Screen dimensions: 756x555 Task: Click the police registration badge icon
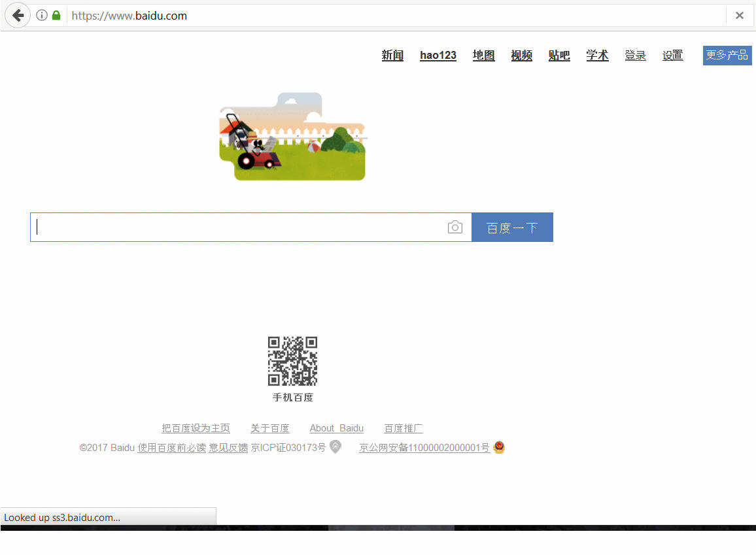pos(499,447)
